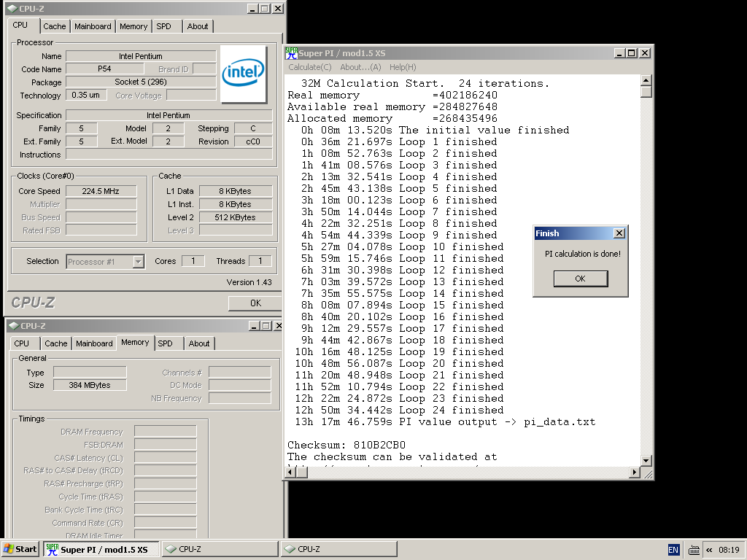Close the Finish dialog with X
This screenshot has height=560, width=747.
[619, 233]
